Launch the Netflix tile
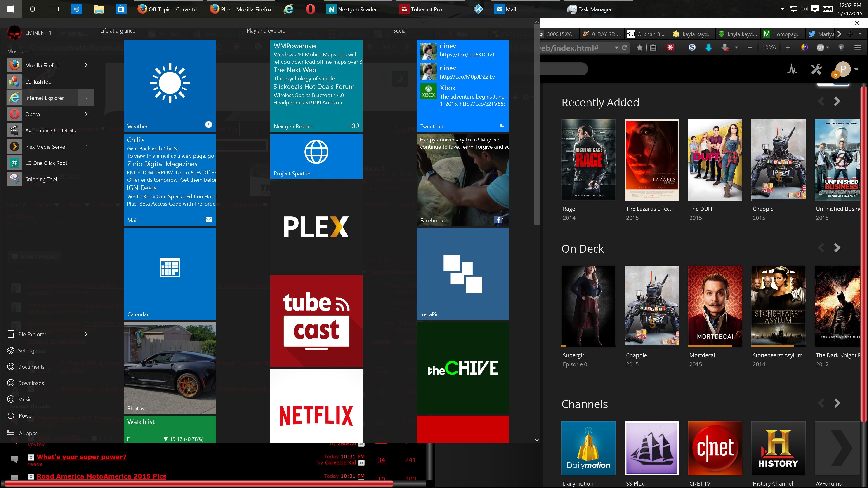868x488 pixels. (316, 406)
